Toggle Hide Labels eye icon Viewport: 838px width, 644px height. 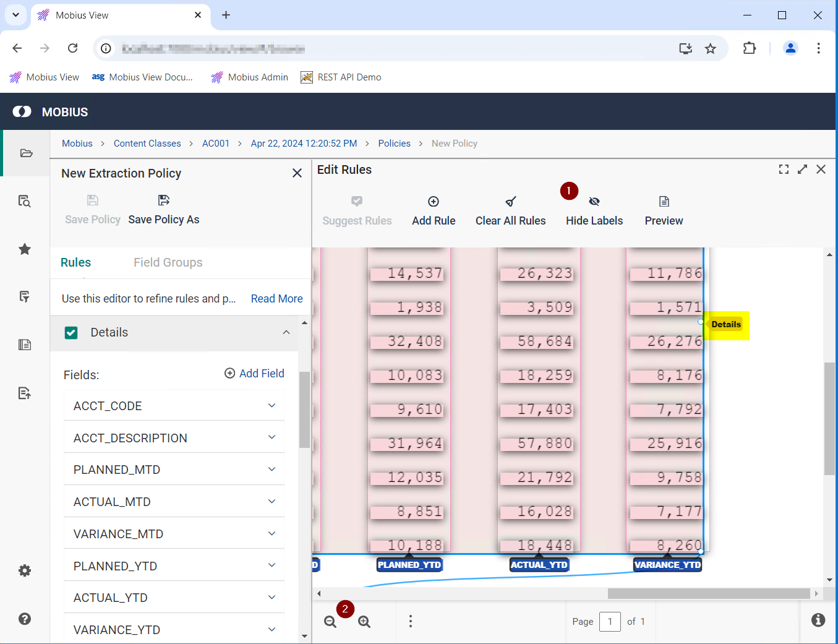(x=594, y=202)
